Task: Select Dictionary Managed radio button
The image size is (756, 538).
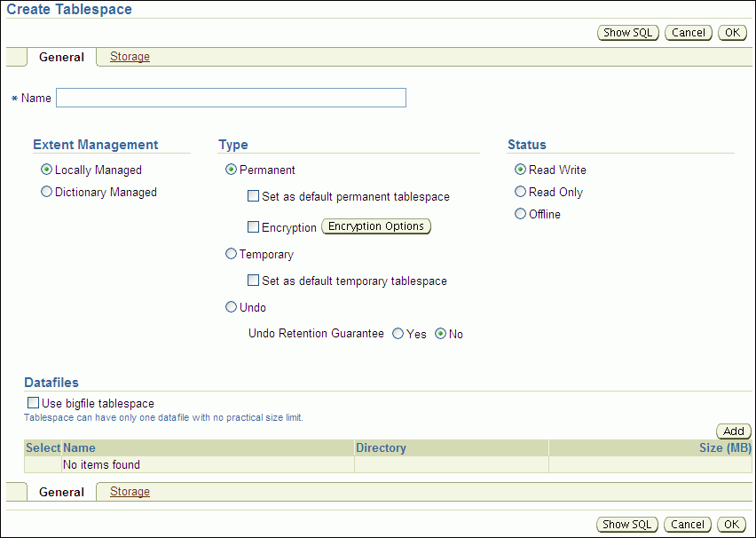Action: (x=47, y=192)
